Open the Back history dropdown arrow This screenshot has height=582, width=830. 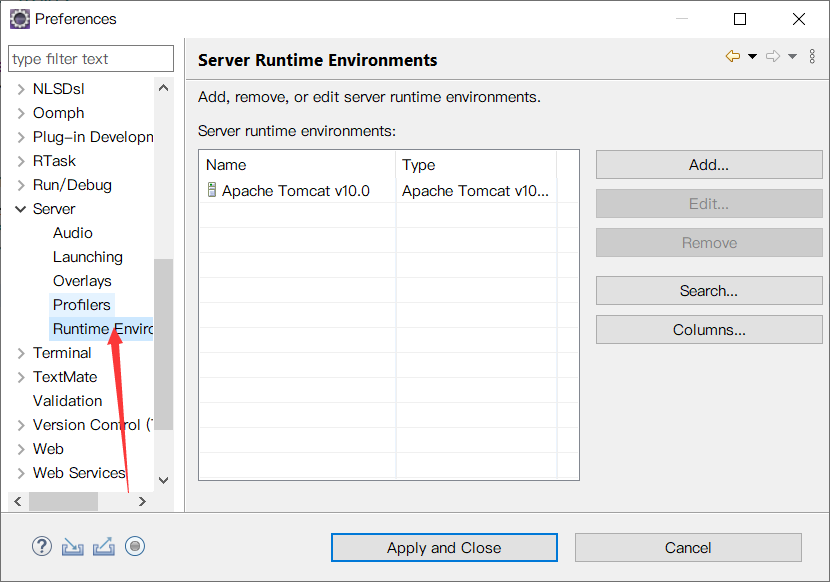(x=752, y=57)
